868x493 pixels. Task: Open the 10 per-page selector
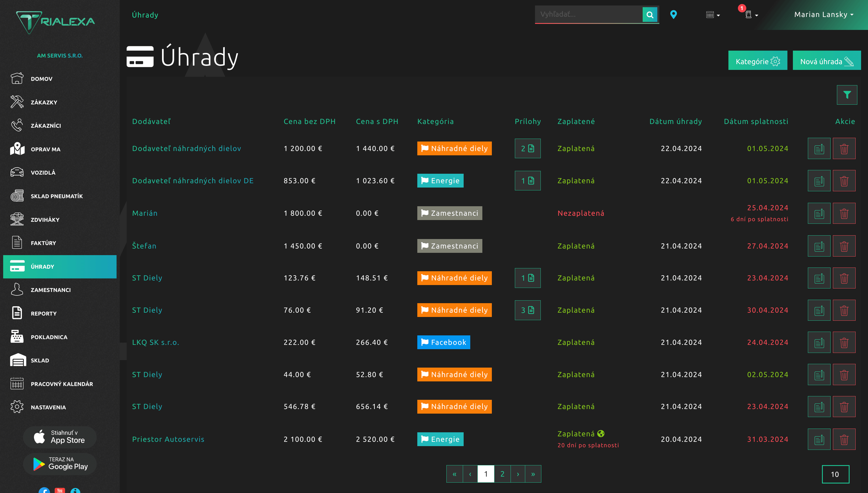(835, 474)
